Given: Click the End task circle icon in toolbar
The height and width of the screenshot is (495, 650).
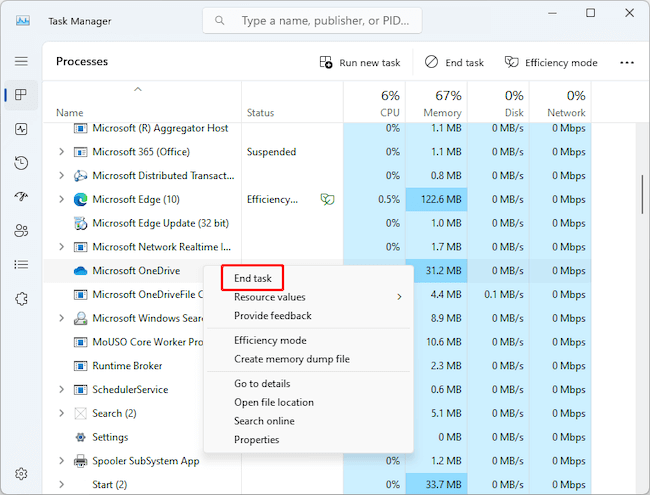Looking at the screenshot, I should (x=431, y=62).
